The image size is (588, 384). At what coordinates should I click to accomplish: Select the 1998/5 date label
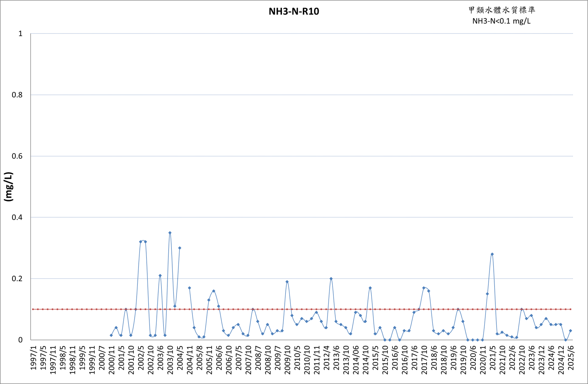[x=63, y=358]
